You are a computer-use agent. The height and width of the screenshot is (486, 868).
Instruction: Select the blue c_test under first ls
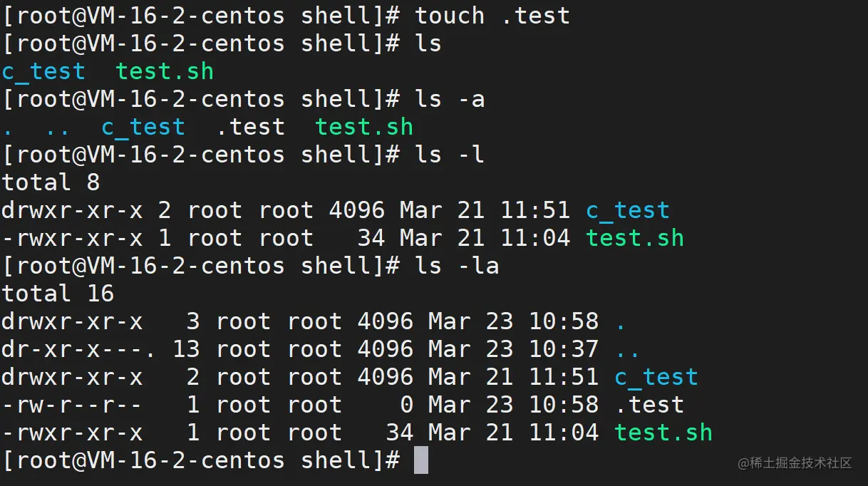click(x=43, y=71)
